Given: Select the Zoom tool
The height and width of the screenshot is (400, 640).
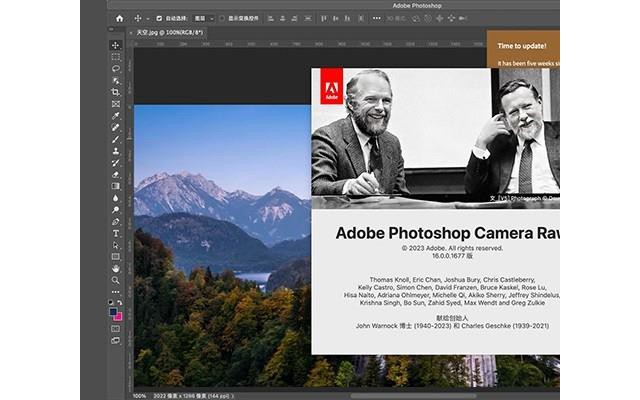Looking at the screenshot, I should pyautogui.click(x=116, y=280).
